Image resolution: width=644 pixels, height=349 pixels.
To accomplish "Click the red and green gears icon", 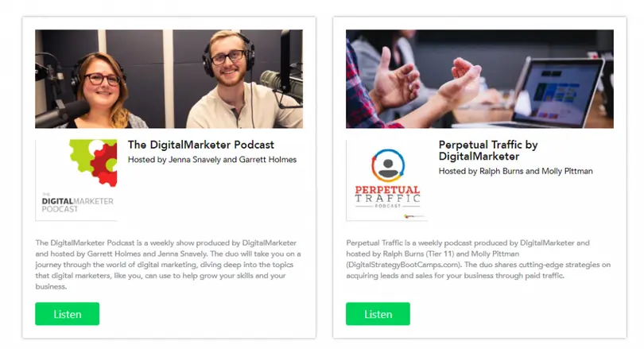I will (93, 163).
